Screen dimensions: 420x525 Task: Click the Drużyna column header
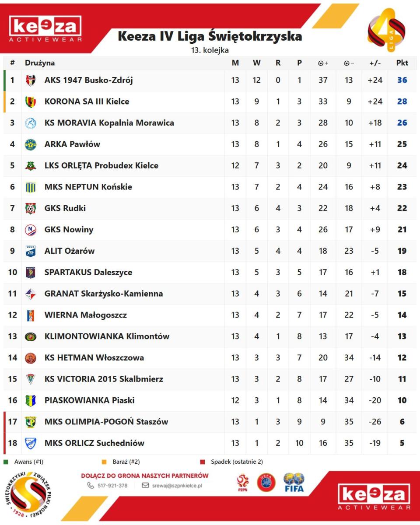(40, 63)
